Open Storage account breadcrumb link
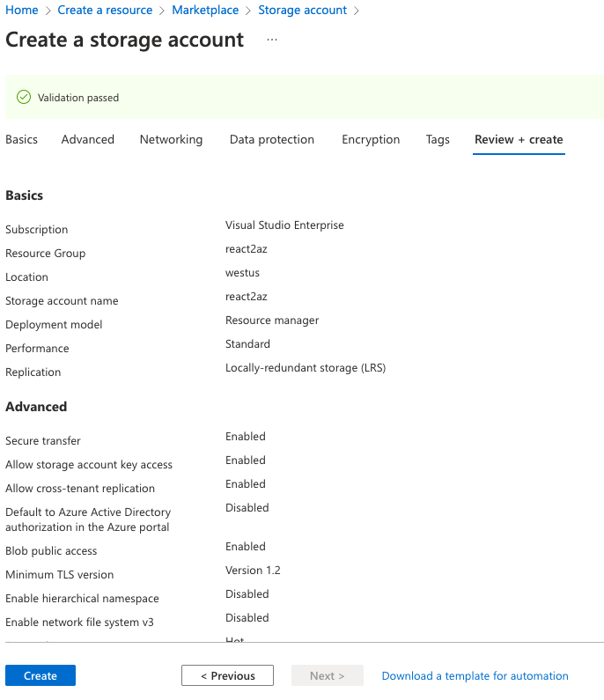Viewport: 604px width, 700px height. click(302, 10)
